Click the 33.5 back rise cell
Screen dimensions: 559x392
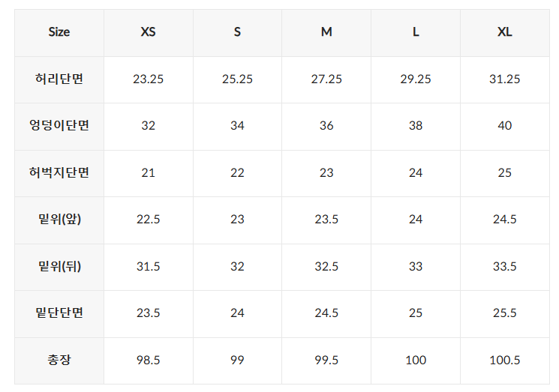point(505,266)
